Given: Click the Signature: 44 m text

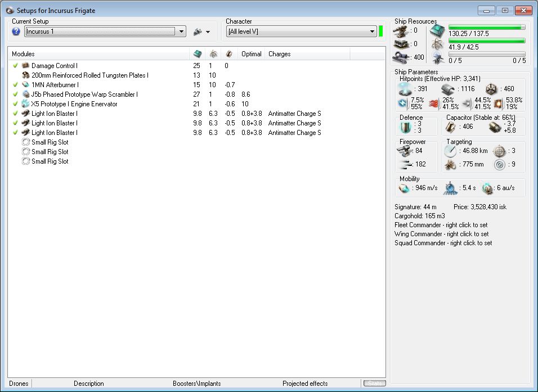Looking at the screenshot, I should (x=415, y=207).
